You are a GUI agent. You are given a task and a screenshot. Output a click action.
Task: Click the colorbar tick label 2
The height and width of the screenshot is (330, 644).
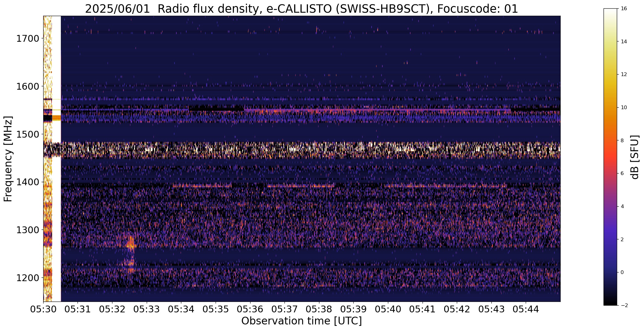pyautogui.click(x=622, y=239)
